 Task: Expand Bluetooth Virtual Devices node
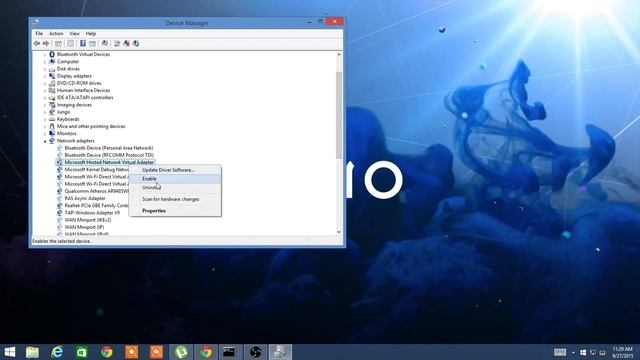(x=45, y=54)
